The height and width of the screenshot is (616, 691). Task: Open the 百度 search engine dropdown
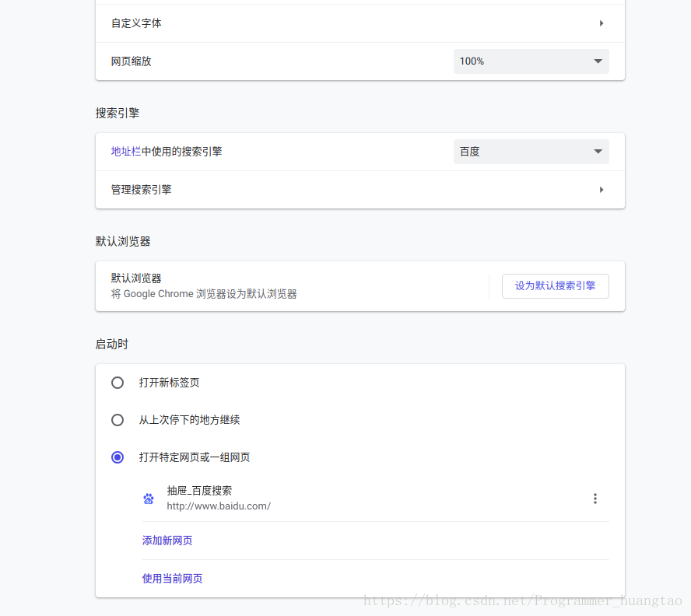[x=531, y=152]
